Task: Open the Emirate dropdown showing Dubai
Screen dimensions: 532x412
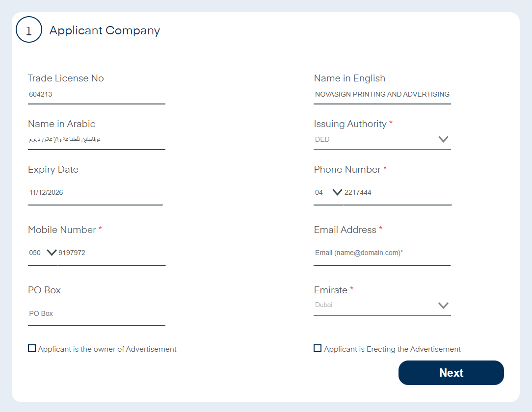Action: pos(382,305)
